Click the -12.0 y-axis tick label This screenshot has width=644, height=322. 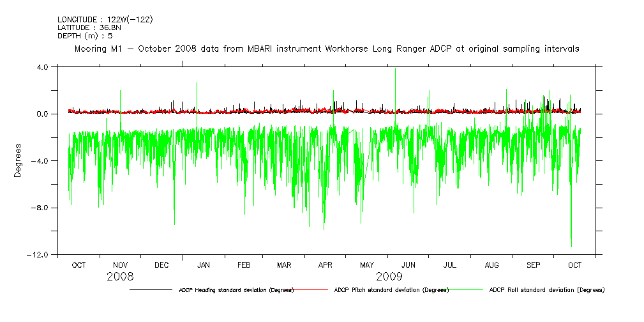click(40, 255)
